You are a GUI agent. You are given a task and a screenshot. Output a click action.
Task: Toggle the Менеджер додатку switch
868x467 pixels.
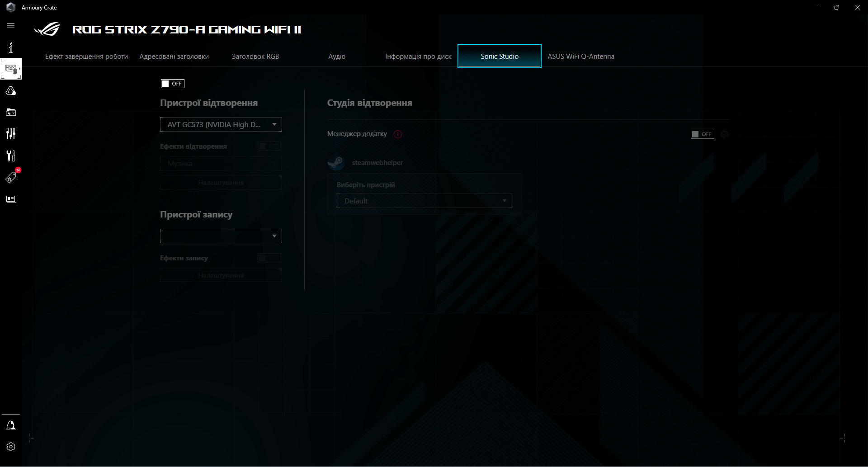pyautogui.click(x=702, y=134)
